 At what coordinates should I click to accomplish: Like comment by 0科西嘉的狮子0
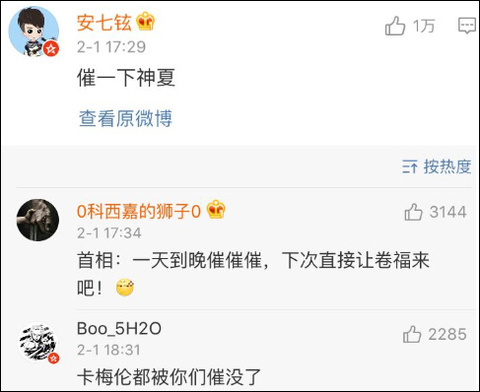pyautogui.click(x=413, y=212)
